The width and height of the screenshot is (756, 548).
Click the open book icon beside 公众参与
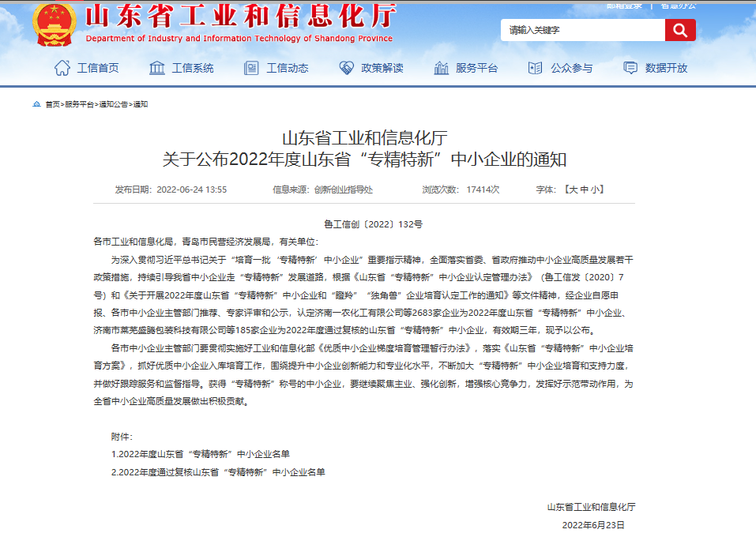[x=535, y=68]
